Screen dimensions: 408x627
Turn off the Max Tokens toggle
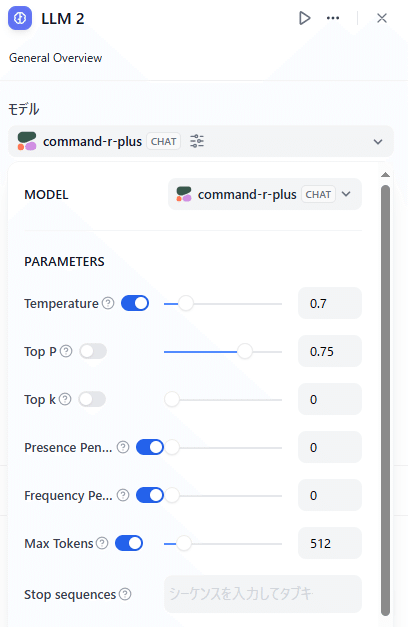click(x=129, y=543)
